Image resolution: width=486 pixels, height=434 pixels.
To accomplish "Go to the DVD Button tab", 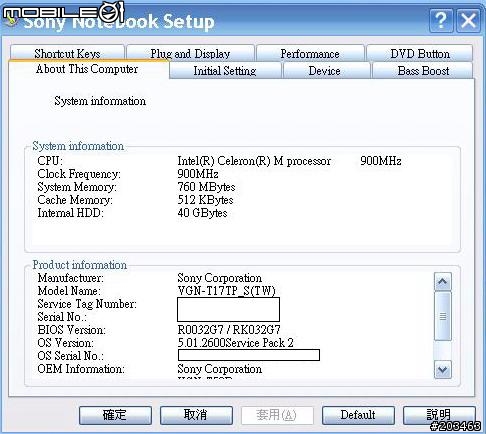I will tap(420, 53).
